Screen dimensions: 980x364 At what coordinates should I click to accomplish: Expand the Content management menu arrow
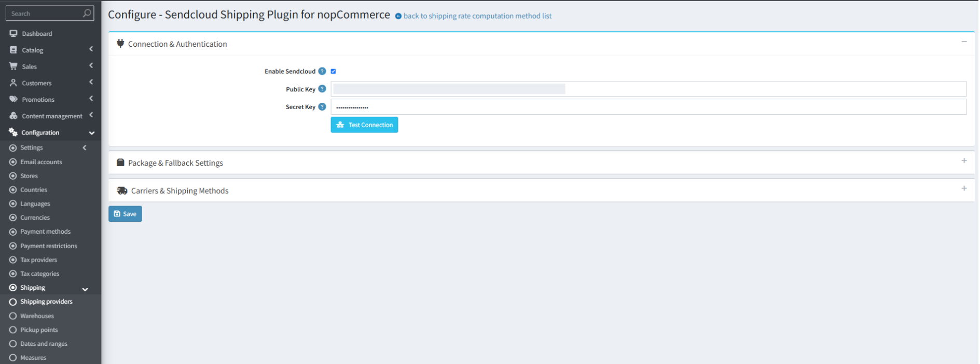click(91, 115)
